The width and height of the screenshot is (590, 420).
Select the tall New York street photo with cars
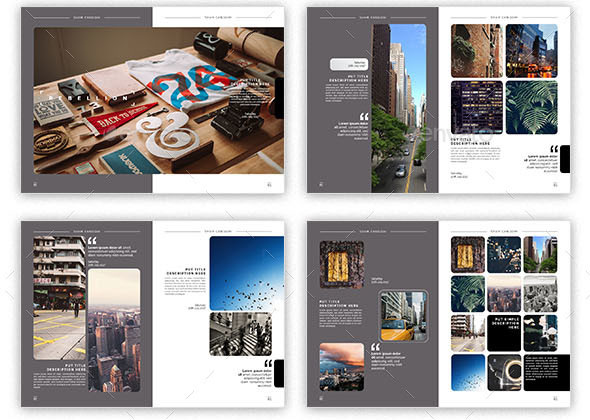[x=399, y=108]
